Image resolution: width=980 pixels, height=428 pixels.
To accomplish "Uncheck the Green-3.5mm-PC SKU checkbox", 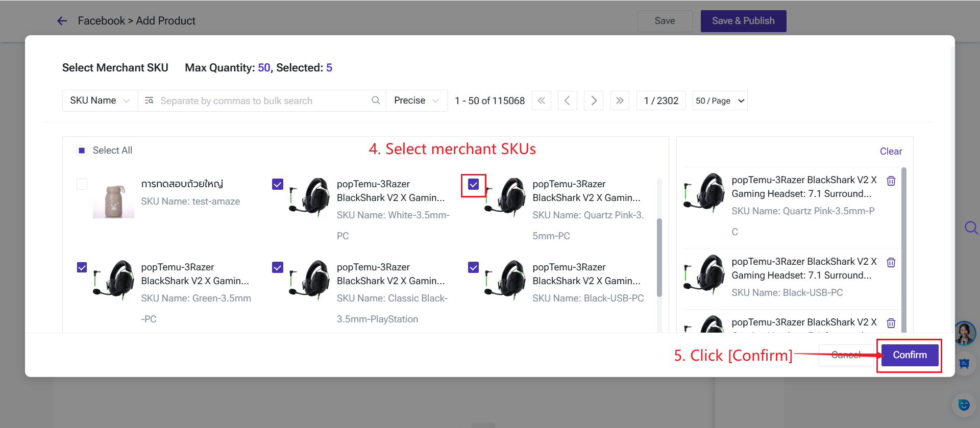I will tap(82, 267).
